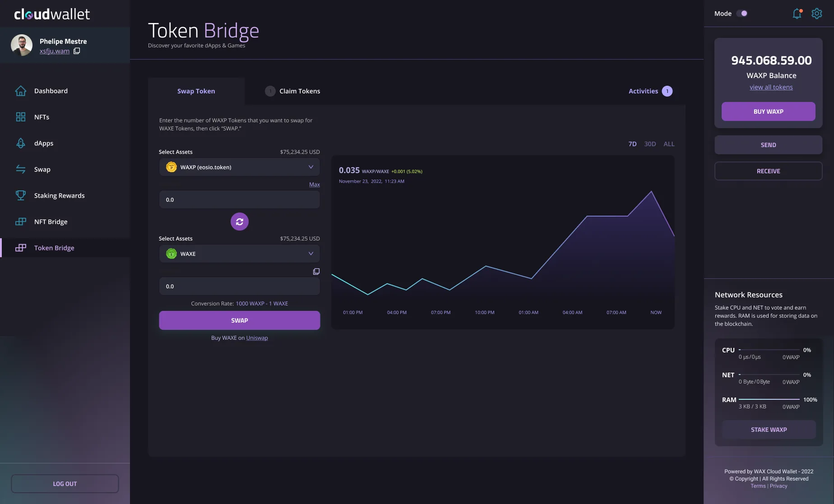Show the ALL chart range
Viewport: 834px width, 504px height.
[669, 144]
